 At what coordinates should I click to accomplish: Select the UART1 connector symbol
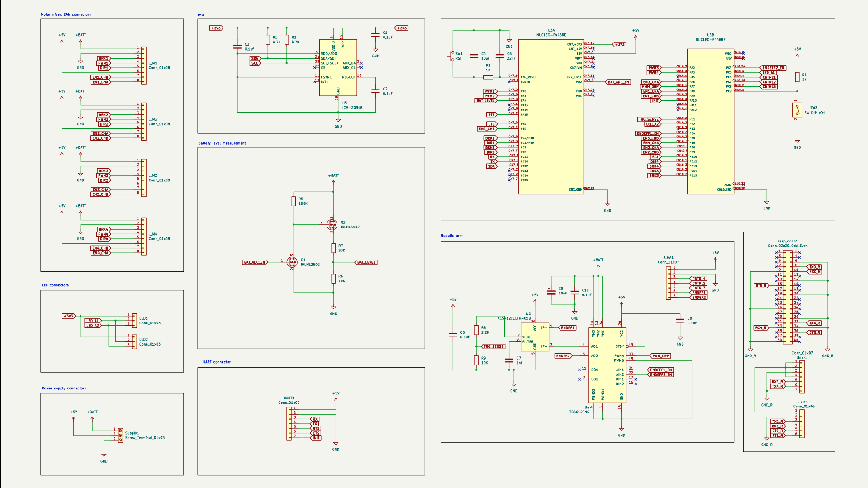point(289,423)
